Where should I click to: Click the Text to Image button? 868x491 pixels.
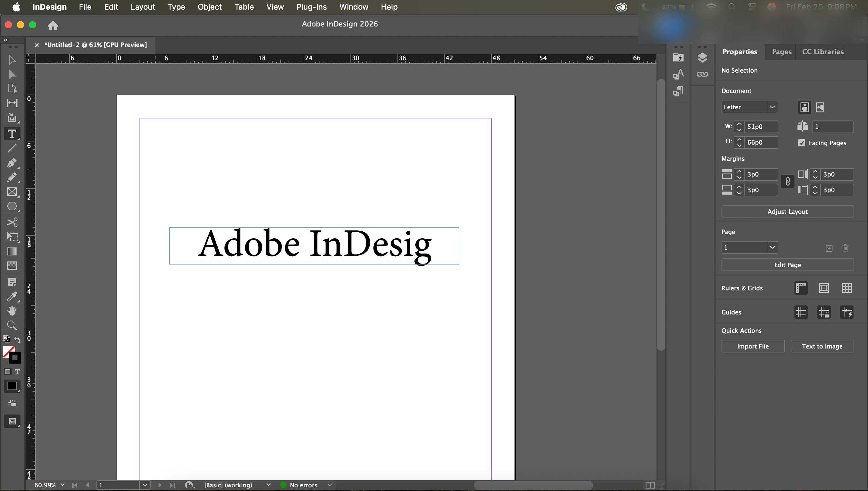tap(822, 346)
